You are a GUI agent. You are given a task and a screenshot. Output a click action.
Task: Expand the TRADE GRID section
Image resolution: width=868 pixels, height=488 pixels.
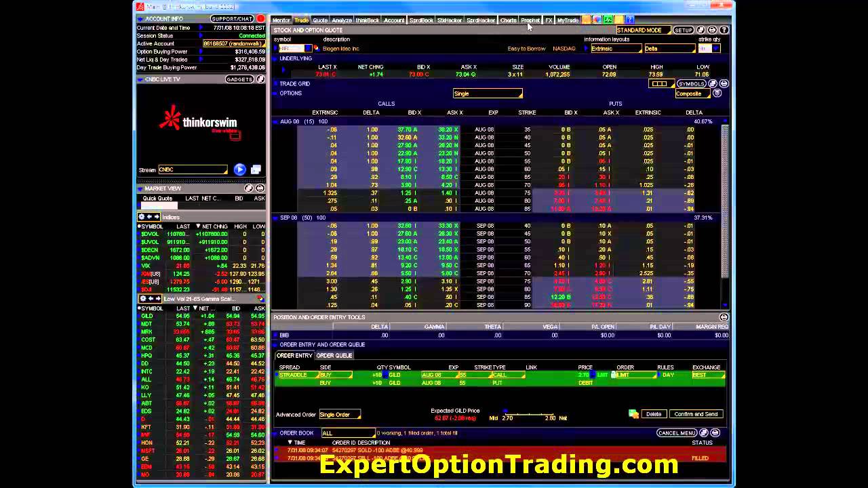point(276,84)
